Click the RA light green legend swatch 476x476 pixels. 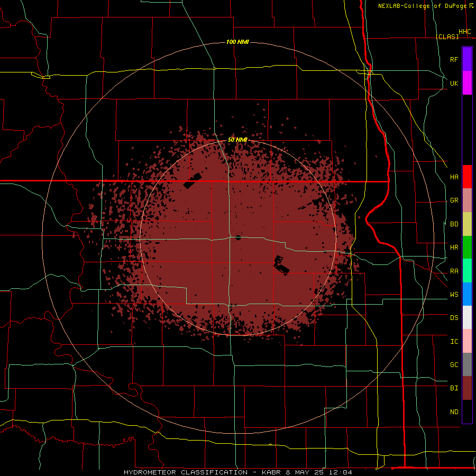467,271
